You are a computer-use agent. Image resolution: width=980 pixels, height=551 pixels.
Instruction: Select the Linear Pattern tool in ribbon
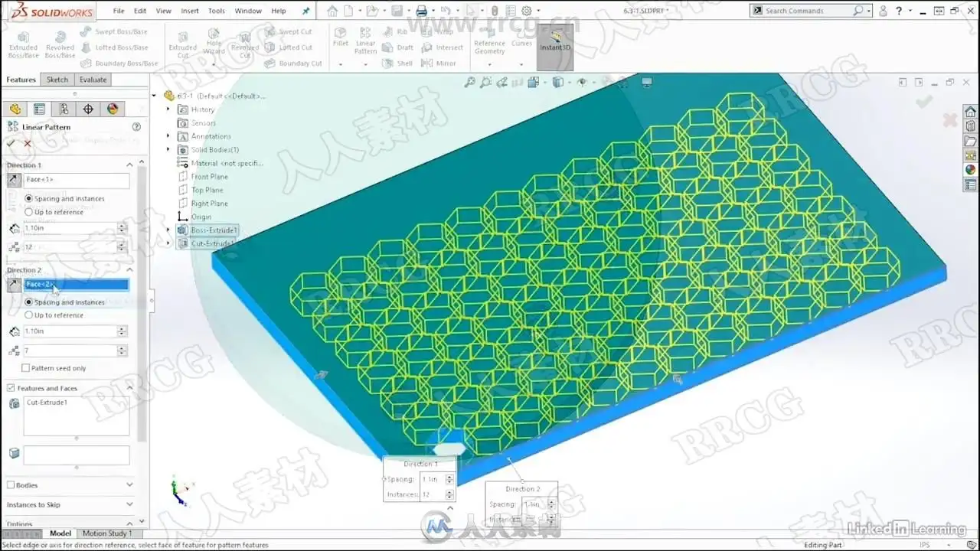click(x=365, y=41)
